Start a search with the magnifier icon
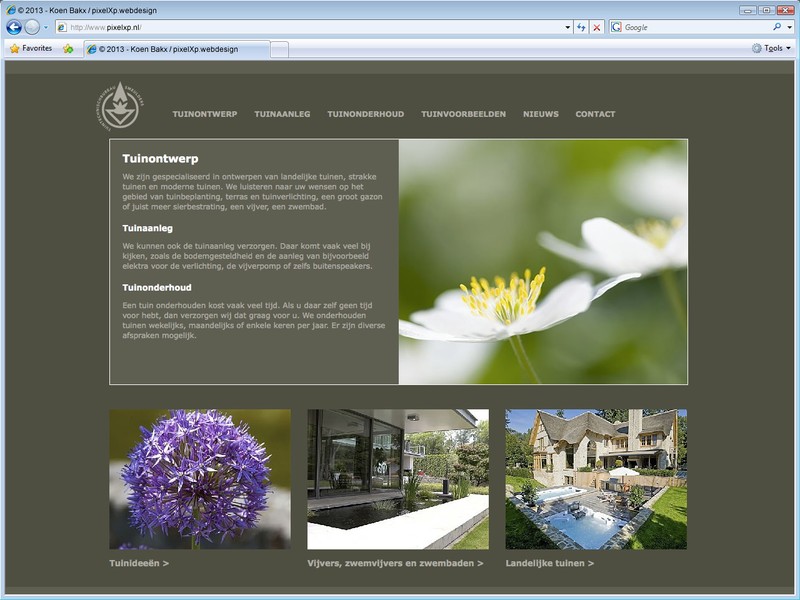The height and width of the screenshot is (600, 800). 775,29
